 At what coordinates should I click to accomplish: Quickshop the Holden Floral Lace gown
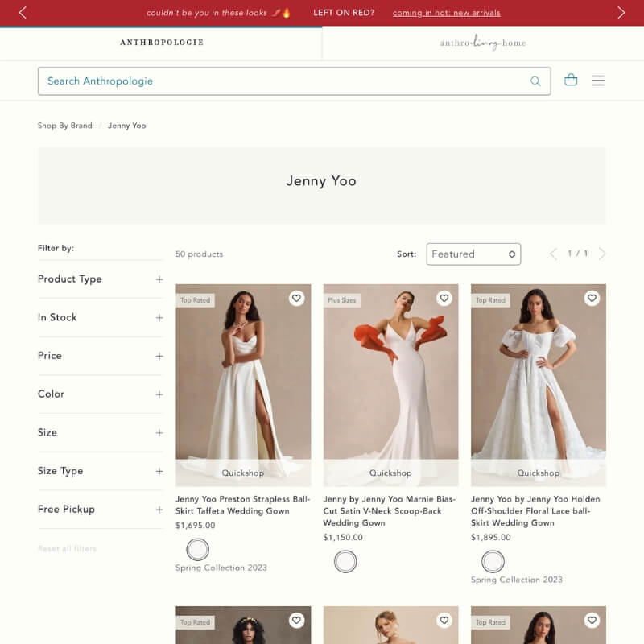539,473
